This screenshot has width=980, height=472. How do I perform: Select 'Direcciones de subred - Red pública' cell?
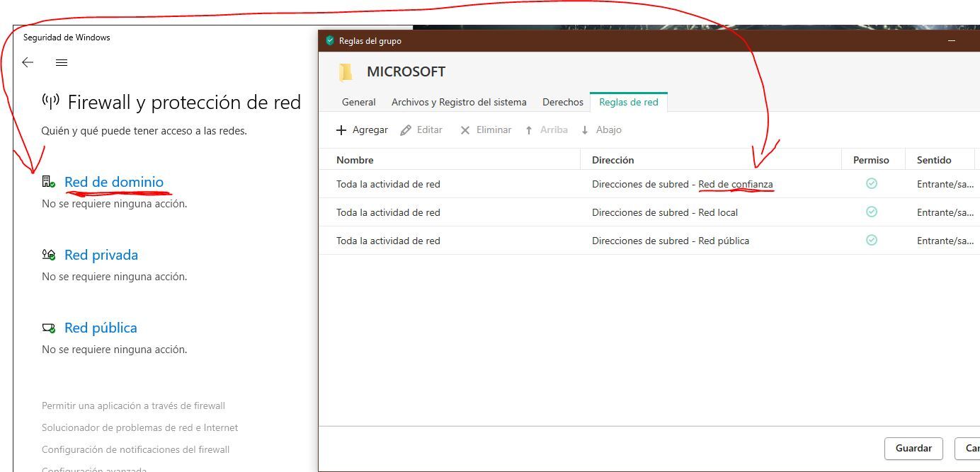click(671, 241)
